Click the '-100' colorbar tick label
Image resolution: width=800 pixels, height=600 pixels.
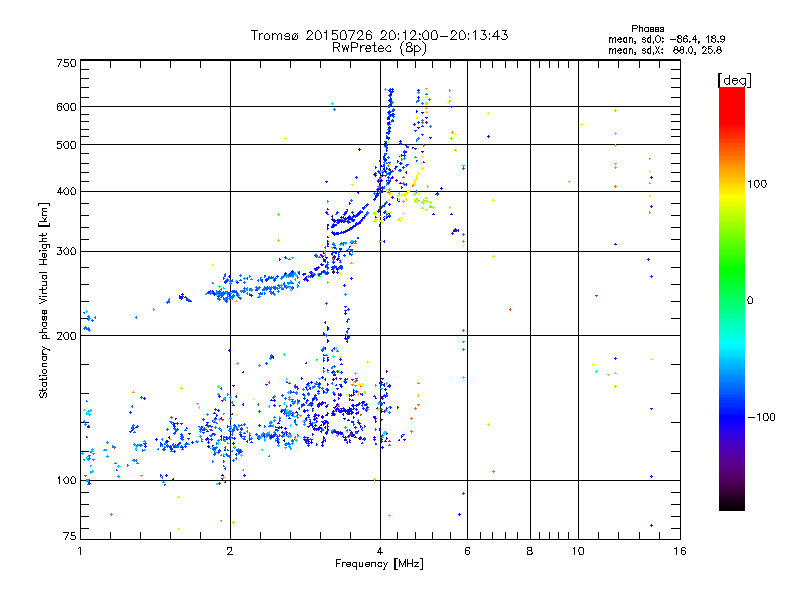coord(762,417)
